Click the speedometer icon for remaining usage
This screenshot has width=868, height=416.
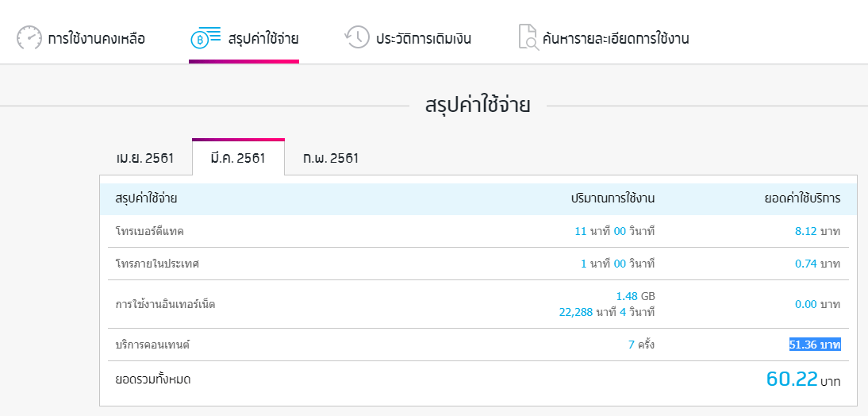29,37
